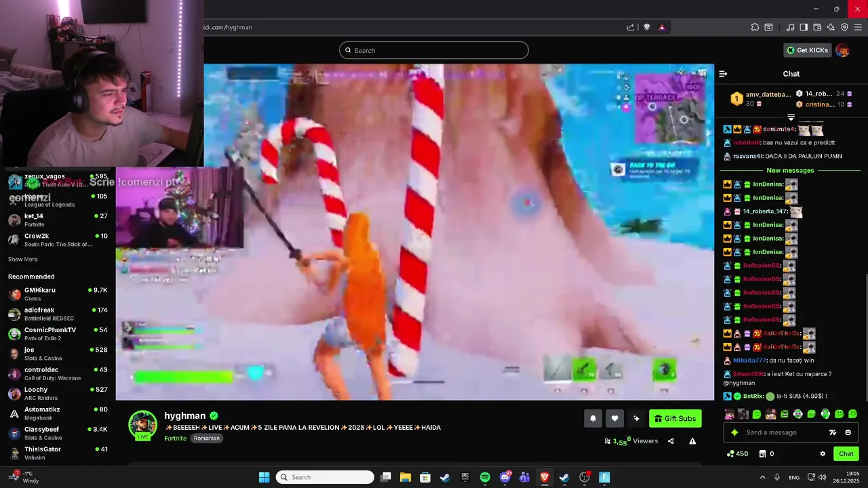Open recommended channel adiofreak

[58, 313]
